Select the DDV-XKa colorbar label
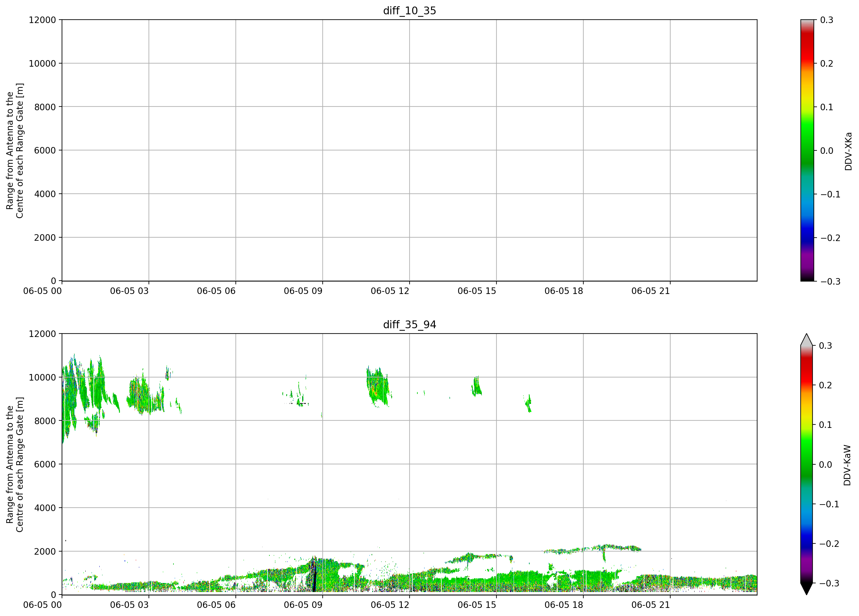The width and height of the screenshot is (859, 616). (848, 151)
